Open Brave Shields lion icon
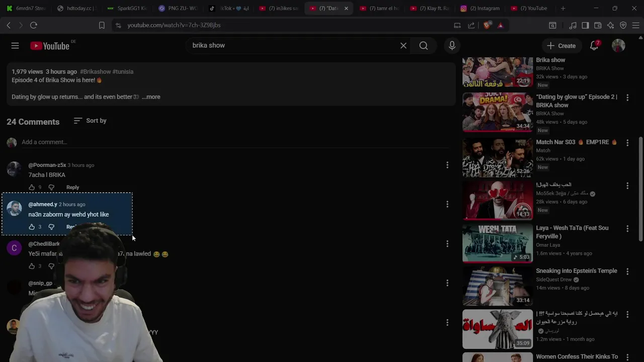This screenshot has width=644, height=362. (487, 25)
